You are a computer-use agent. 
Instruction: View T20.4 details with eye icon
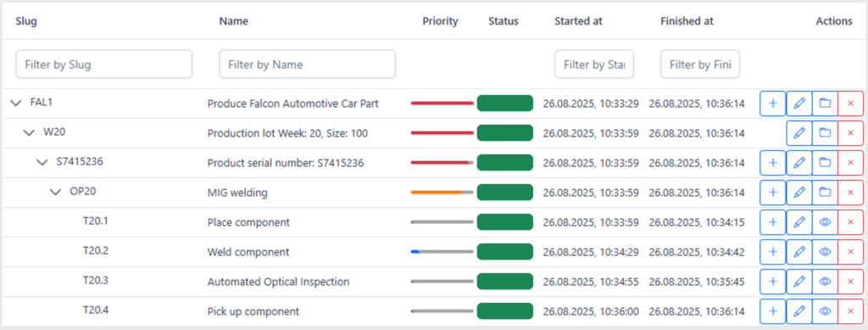click(x=825, y=311)
